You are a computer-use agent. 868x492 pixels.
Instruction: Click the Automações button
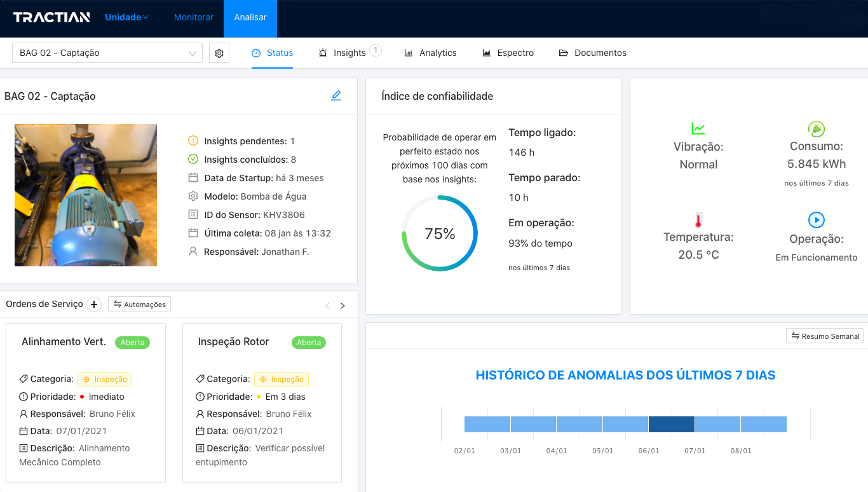pos(139,304)
